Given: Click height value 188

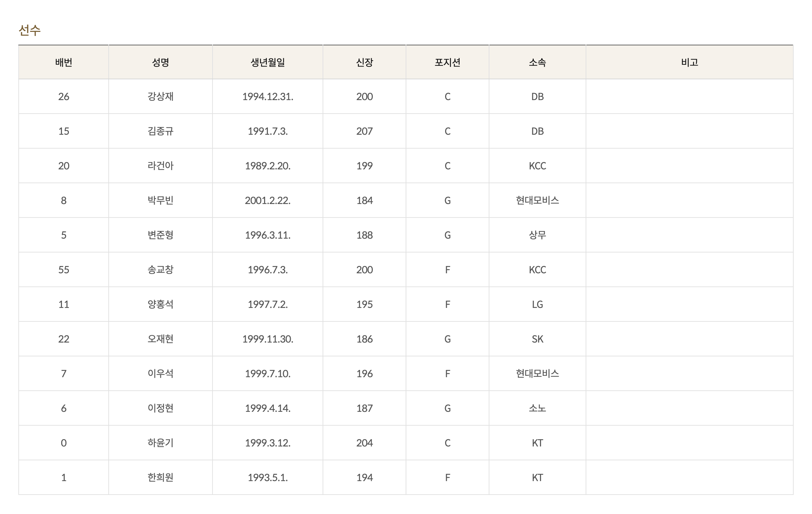Looking at the screenshot, I should tap(364, 235).
